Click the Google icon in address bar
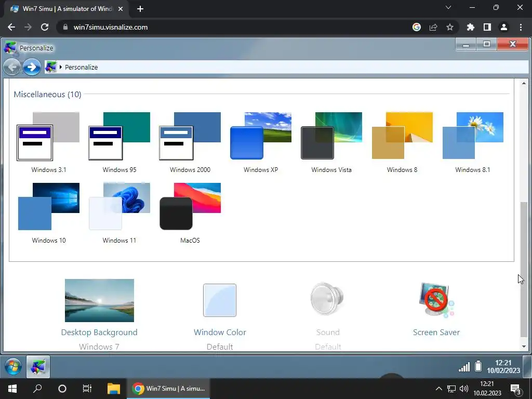532x399 pixels. click(x=417, y=27)
